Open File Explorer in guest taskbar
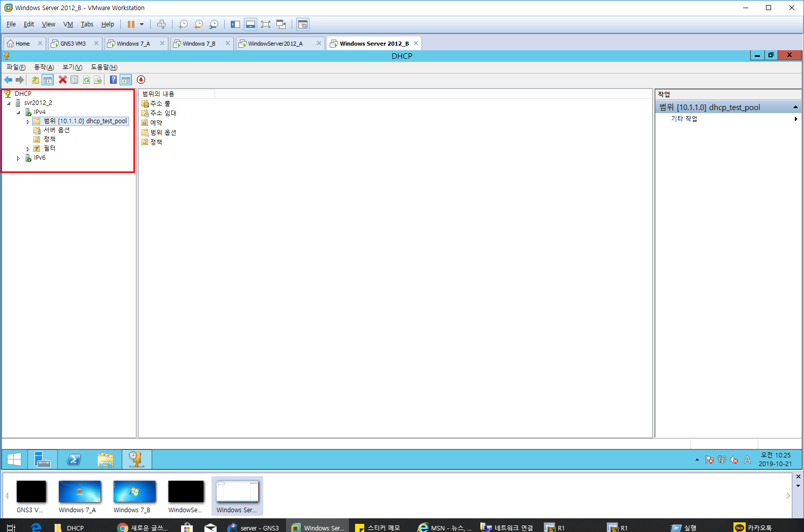Viewport: 804px width, 532px height. click(x=106, y=459)
